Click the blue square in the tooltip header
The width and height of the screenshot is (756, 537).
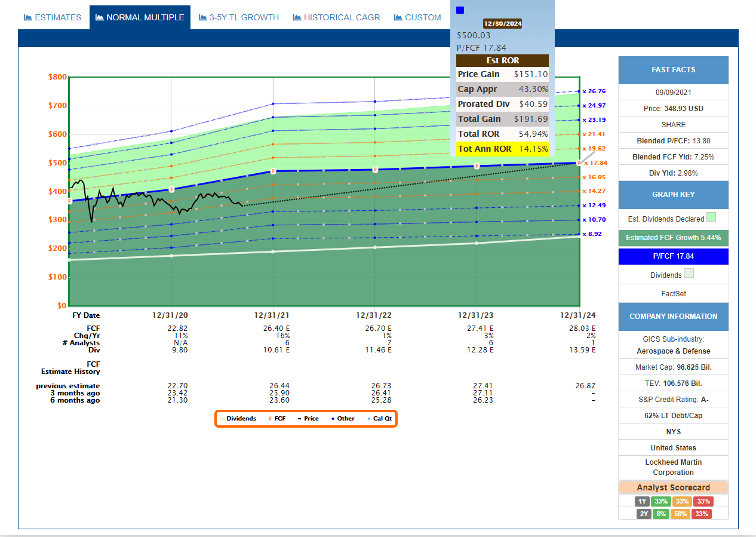[460, 10]
